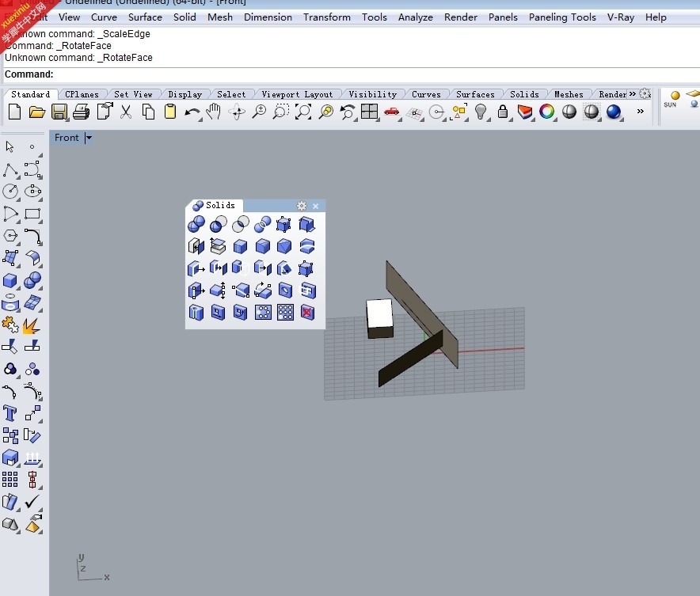Close the floating Solids panel
The width and height of the screenshot is (700, 596).
coord(316,206)
